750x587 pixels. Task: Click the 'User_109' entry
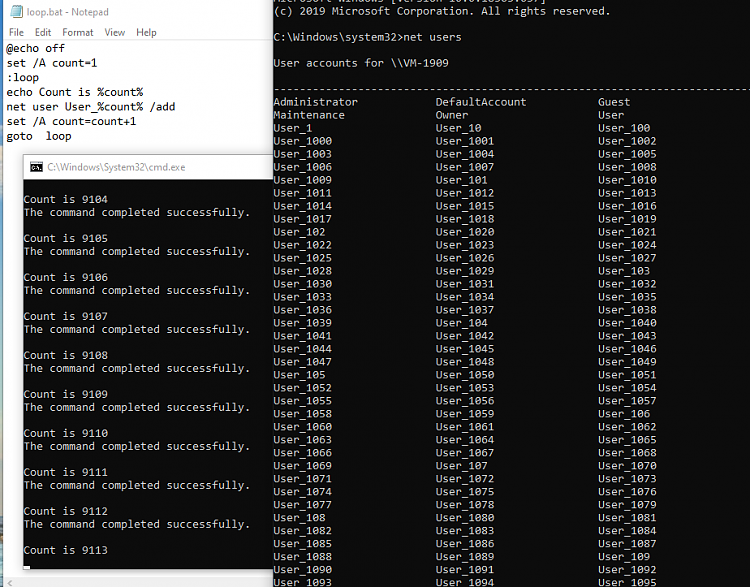[x=624, y=557]
